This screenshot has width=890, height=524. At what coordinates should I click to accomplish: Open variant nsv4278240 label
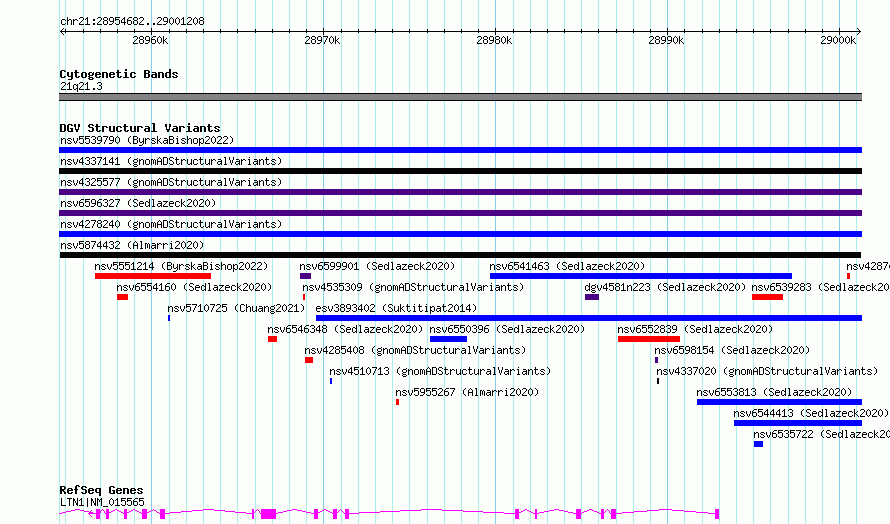pyautogui.click(x=171, y=224)
